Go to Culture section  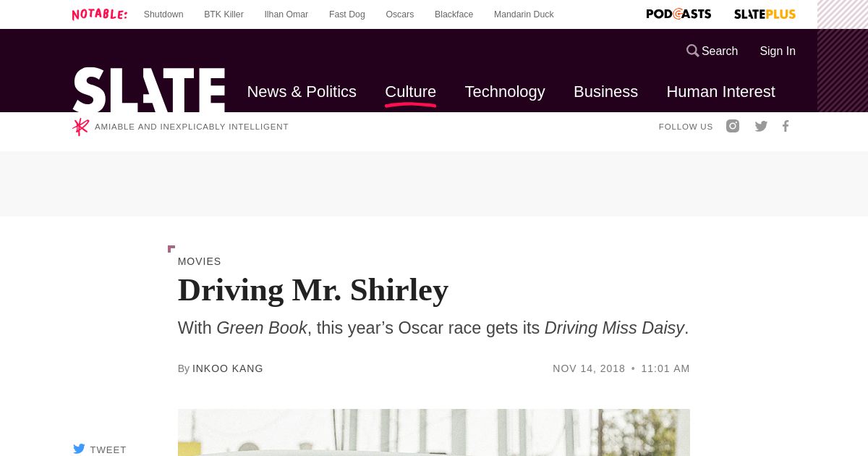[x=410, y=92]
